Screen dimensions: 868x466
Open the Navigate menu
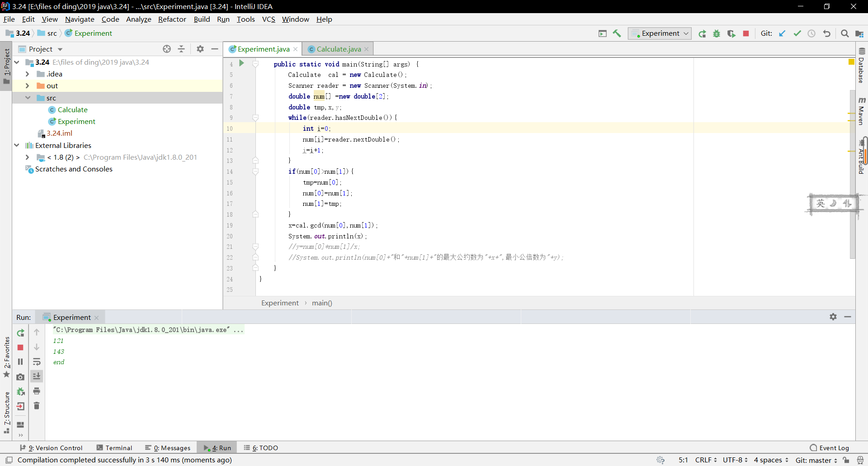point(80,19)
